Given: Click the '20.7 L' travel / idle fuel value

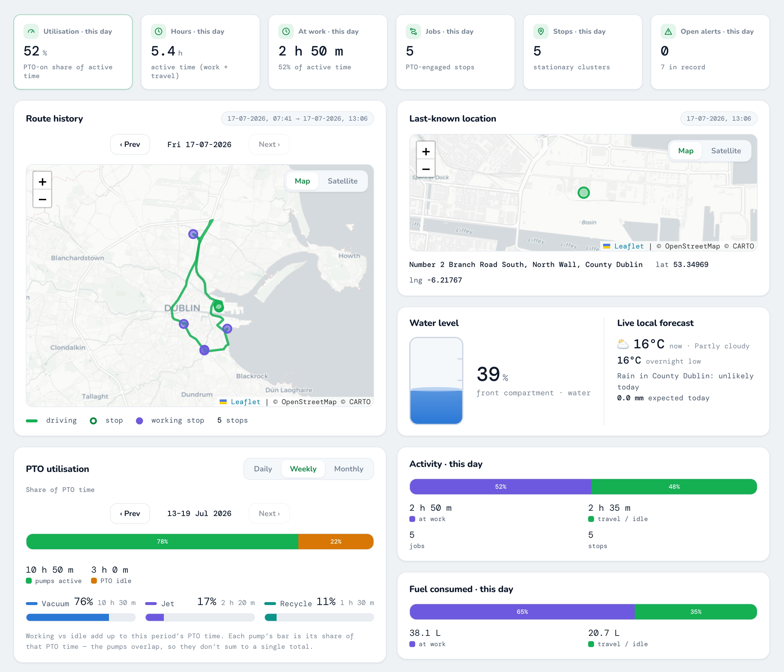Looking at the screenshot, I should click(603, 633).
